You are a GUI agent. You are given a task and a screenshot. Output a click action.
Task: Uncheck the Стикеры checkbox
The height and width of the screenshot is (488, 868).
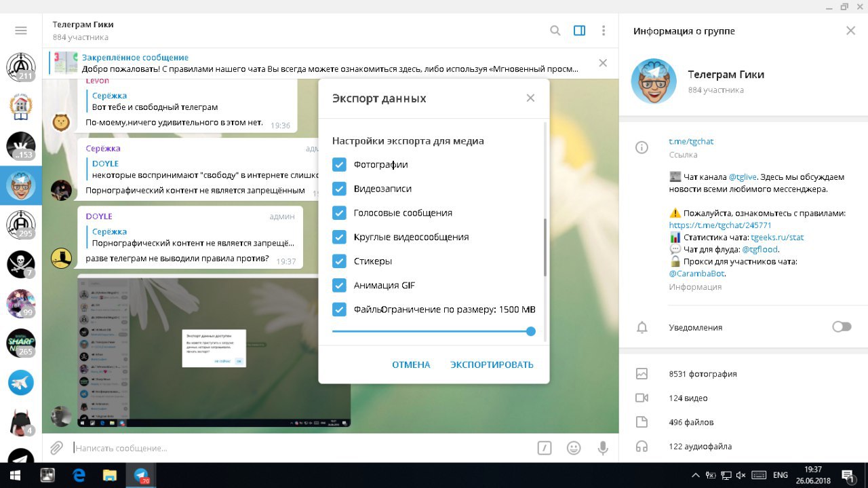point(339,261)
